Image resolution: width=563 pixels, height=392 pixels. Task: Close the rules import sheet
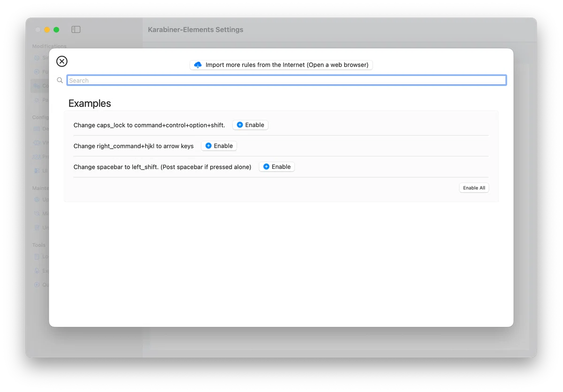tap(62, 61)
